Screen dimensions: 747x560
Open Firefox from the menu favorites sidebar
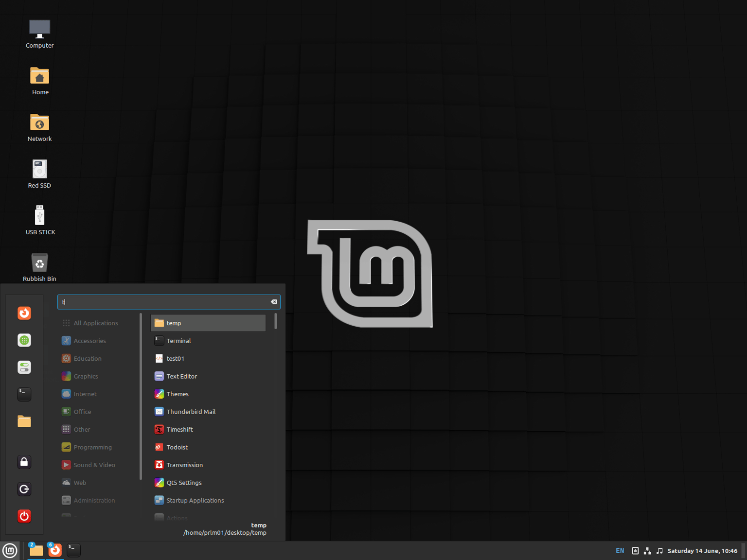tap(24, 313)
